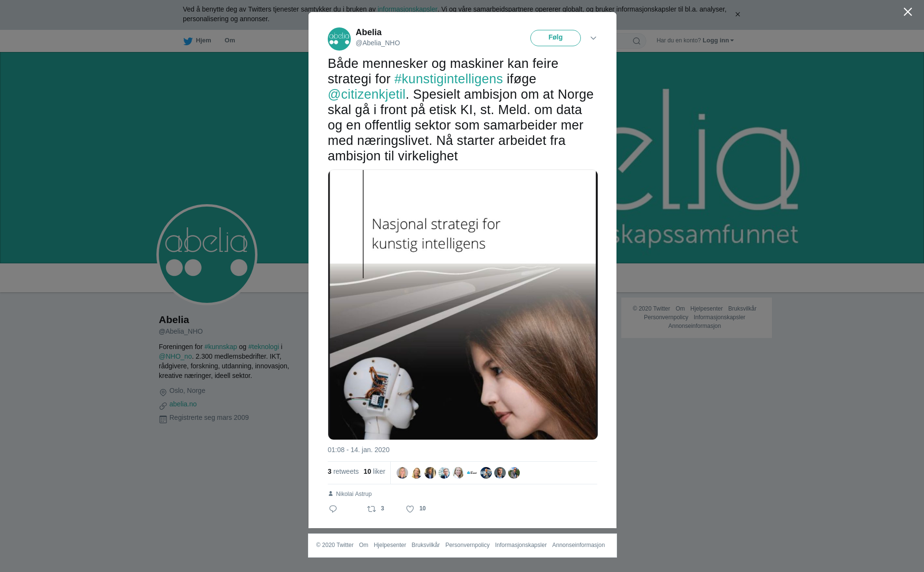Retweet using the retweet arrows icon

point(372,509)
